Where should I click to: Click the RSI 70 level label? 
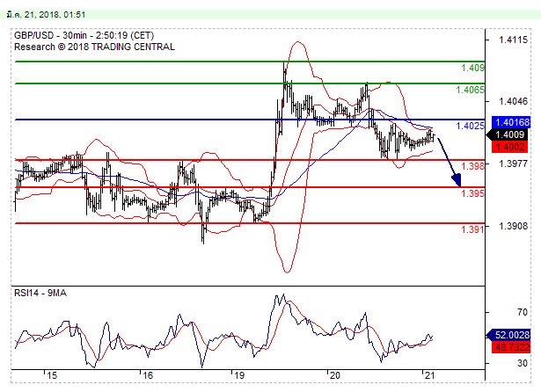(x=523, y=312)
